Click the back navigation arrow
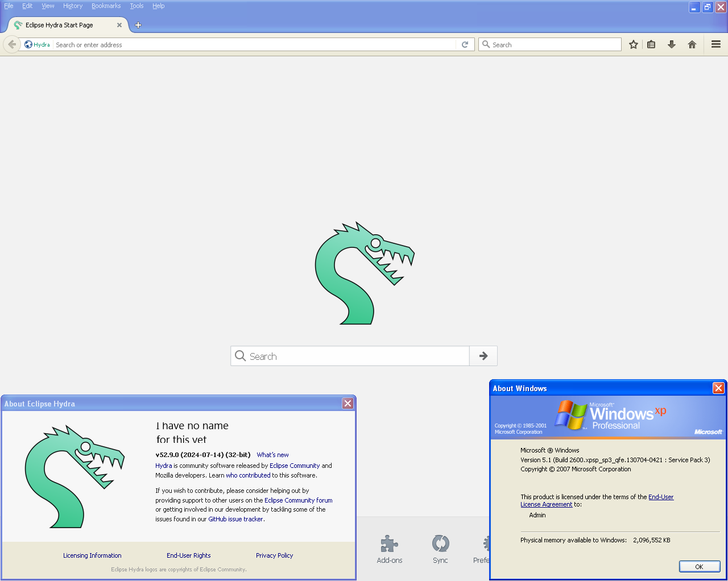This screenshot has width=728, height=581. coord(12,44)
